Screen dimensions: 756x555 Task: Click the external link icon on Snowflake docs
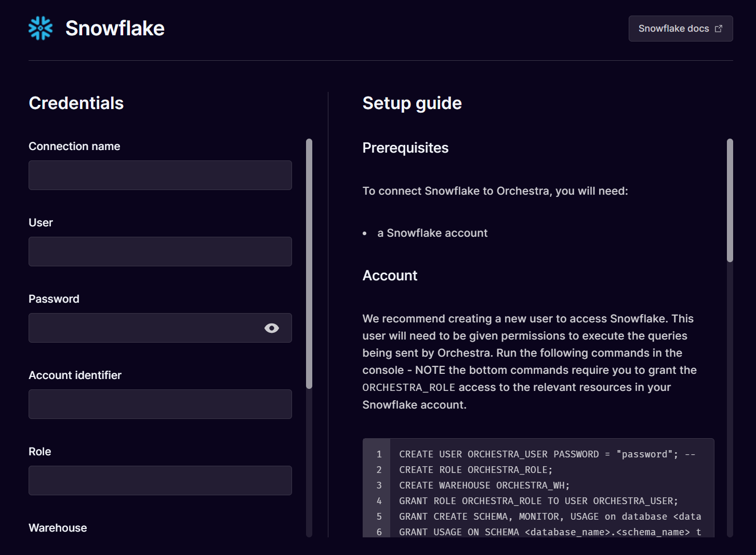[719, 29]
